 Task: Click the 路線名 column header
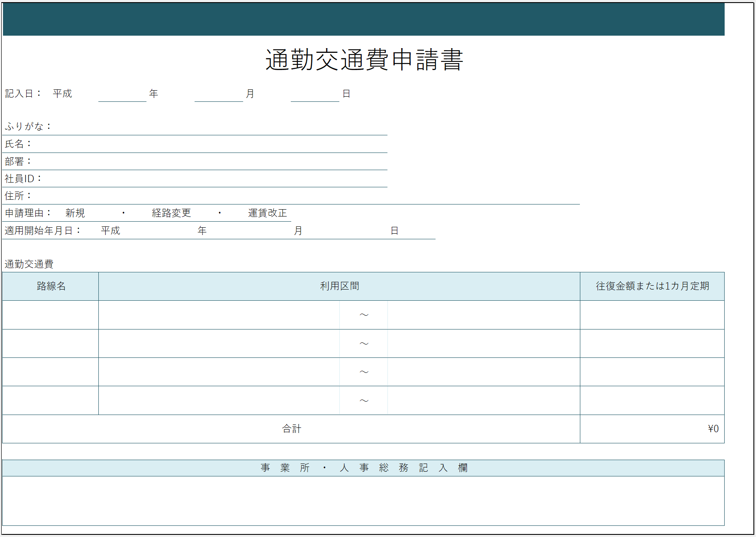[51, 286]
